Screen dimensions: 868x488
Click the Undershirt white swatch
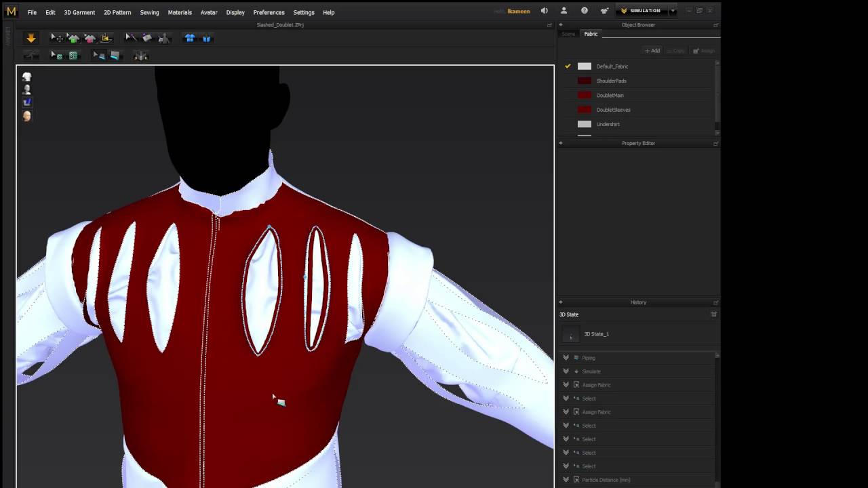pyautogui.click(x=585, y=124)
